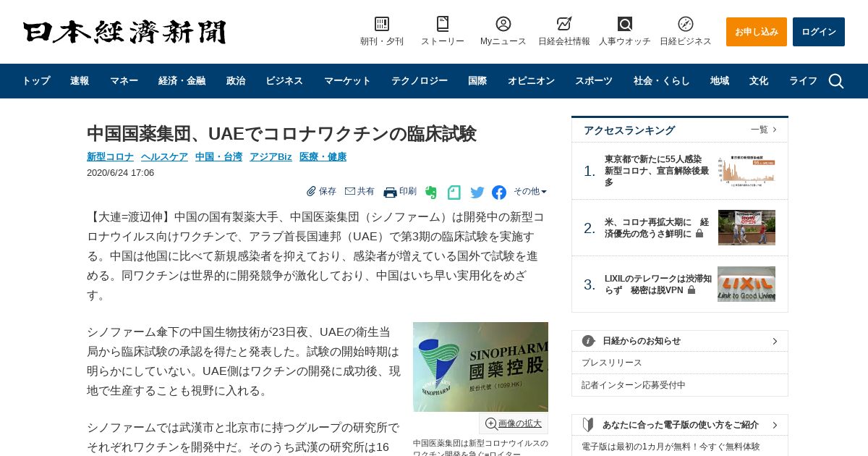Open the Tokyo infection chart thumbnail
Image resolution: width=868 pixels, height=456 pixels.
[x=746, y=171]
